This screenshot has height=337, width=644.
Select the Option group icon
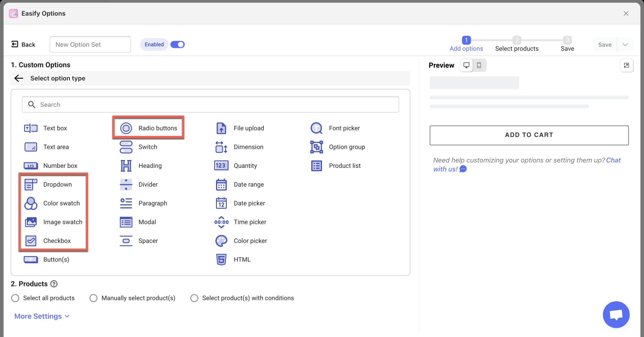tap(316, 147)
